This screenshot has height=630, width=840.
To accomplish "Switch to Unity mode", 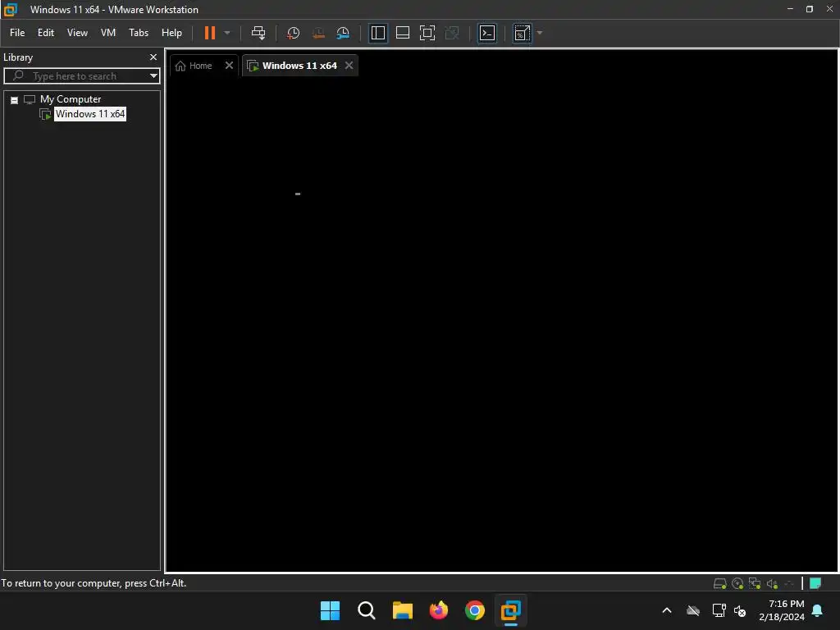I will [452, 33].
